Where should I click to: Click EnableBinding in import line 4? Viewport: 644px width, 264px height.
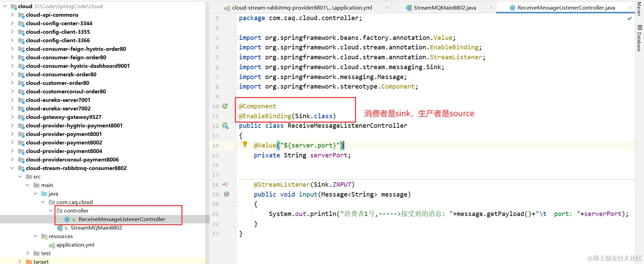coord(454,47)
